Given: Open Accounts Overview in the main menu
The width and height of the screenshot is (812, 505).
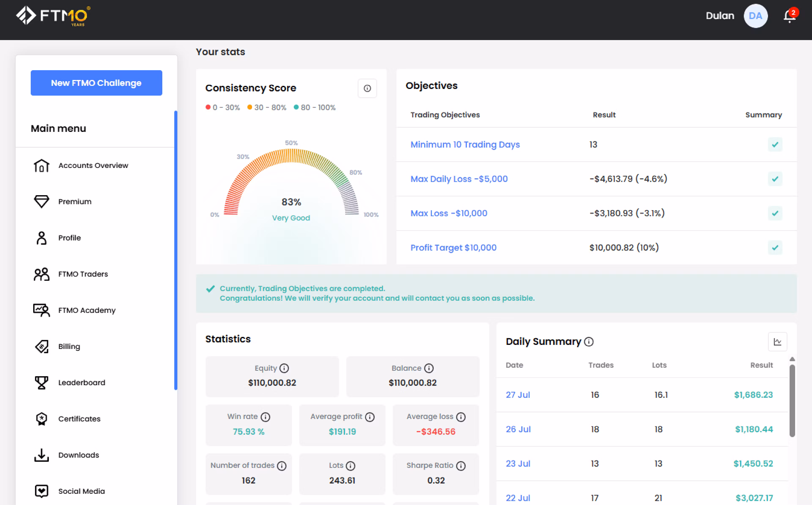Looking at the screenshot, I should (x=93, y=165).
